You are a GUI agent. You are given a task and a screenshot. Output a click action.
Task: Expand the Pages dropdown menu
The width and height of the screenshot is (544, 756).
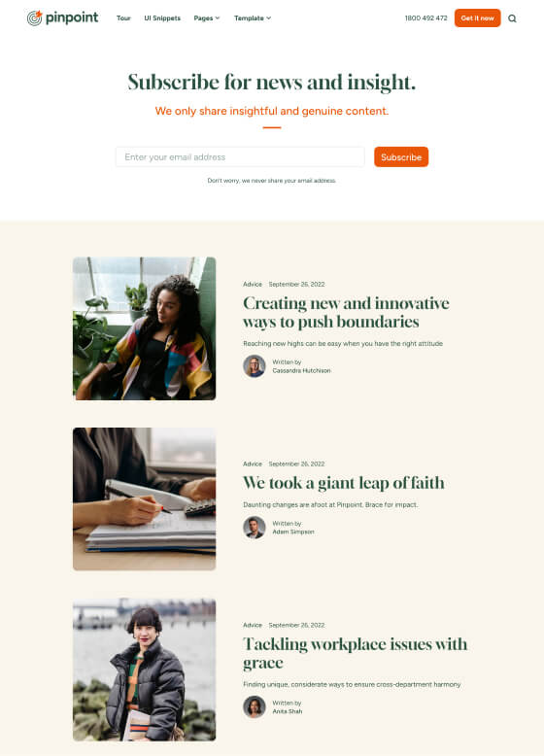[207, 18]
